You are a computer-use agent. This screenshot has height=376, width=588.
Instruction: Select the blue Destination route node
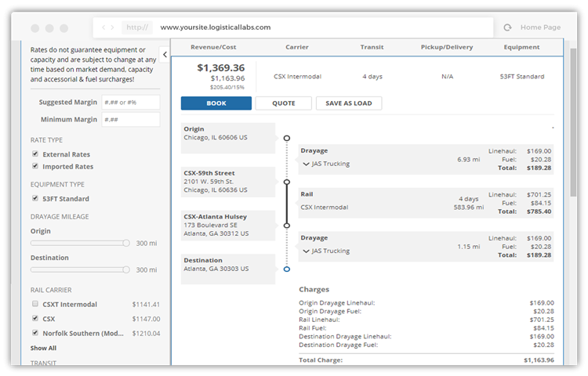pos(287,269)
